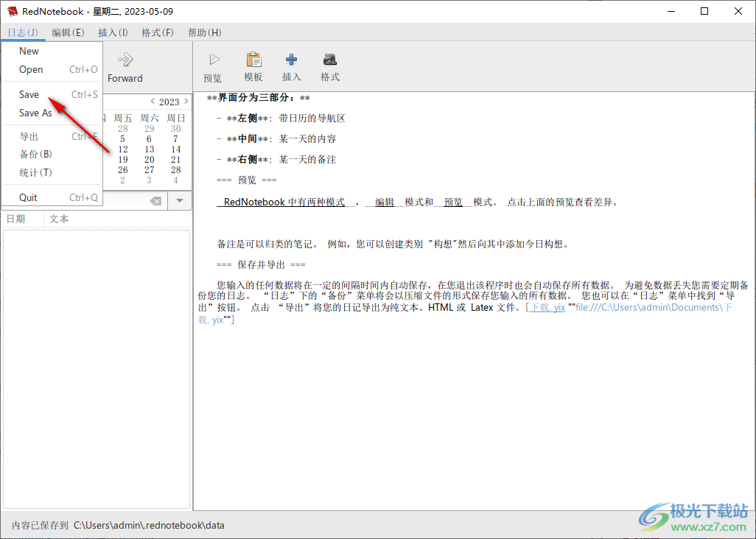Click the Insert (插入) plus icon
This screenshot has height=539, width=756.
pyautogui.click(x=291, y=60)
